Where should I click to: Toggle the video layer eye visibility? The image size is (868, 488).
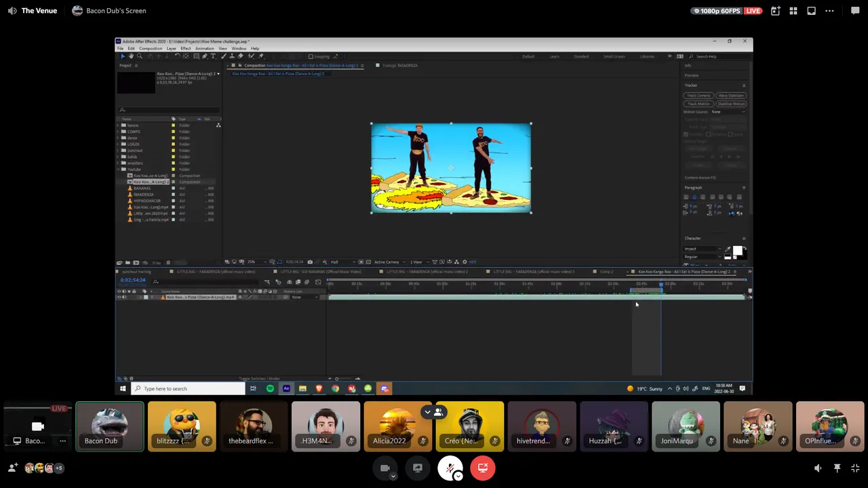(119, 297)
